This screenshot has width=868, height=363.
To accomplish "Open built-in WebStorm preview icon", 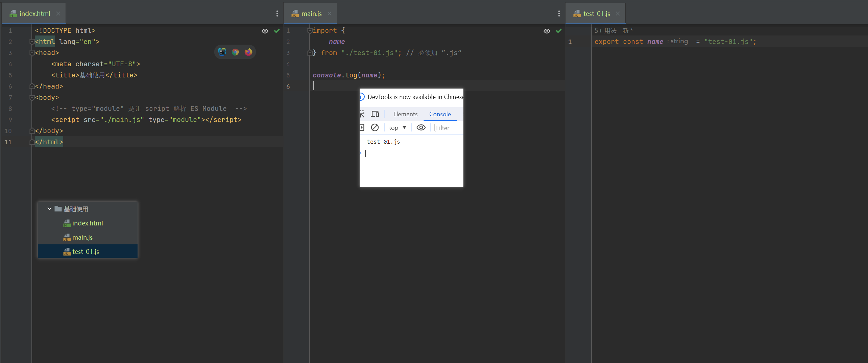I will click(222, 52).
